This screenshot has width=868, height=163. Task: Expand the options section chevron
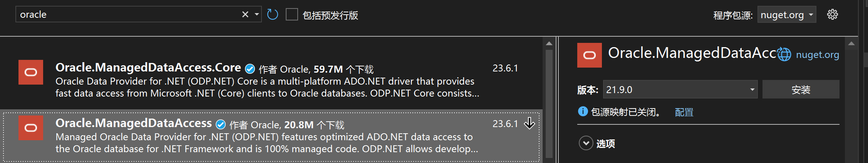[x=586, y=143]
